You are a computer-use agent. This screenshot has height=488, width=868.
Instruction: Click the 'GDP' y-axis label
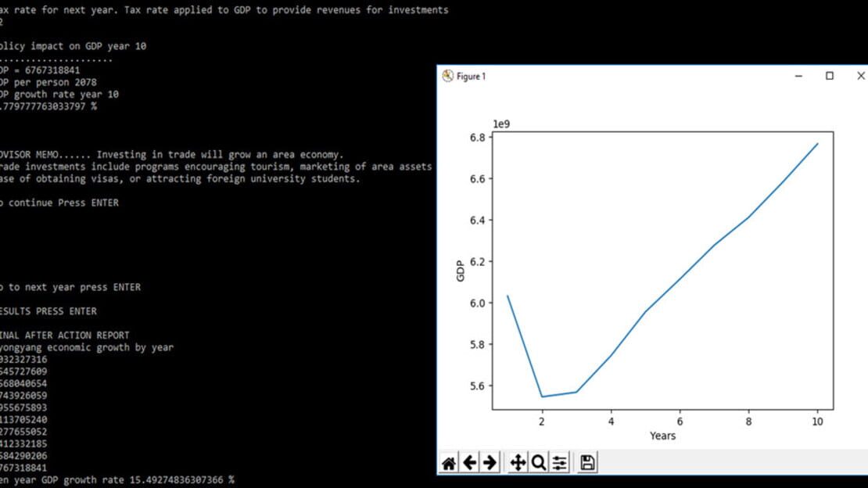pos(460,271)
